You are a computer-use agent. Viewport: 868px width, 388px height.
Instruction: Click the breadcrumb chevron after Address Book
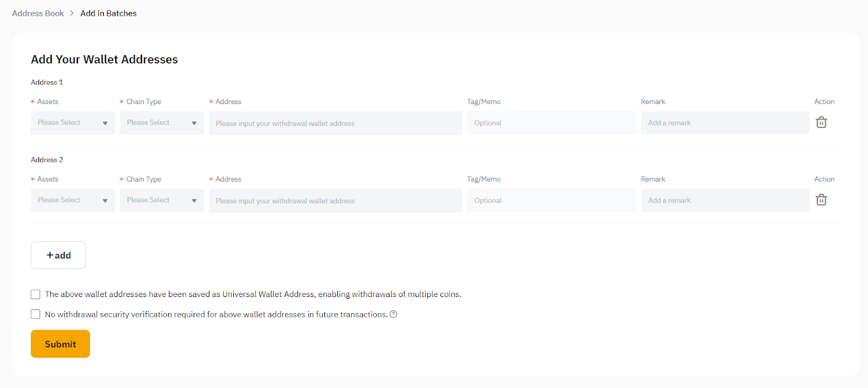click(x=72, y=13)
